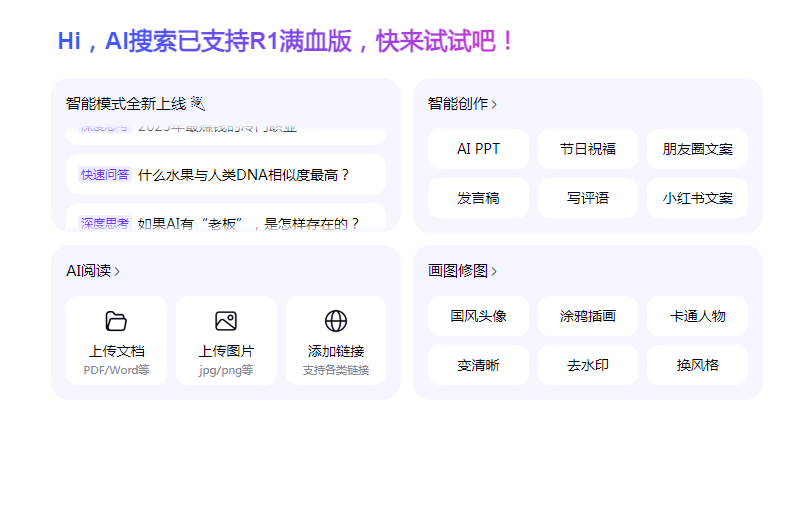The width and height of the screenshot is (797, 506).
Task: Open the 小红书文案 generator
Action: [697, 198]
